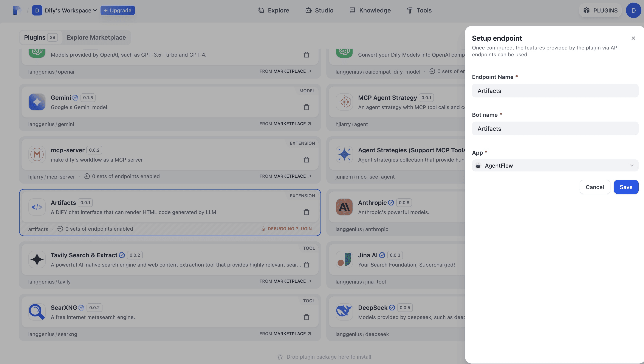Switch to Explore Marketplace tab
Viewport: 644px width, 364px height.
click(96, 37)
